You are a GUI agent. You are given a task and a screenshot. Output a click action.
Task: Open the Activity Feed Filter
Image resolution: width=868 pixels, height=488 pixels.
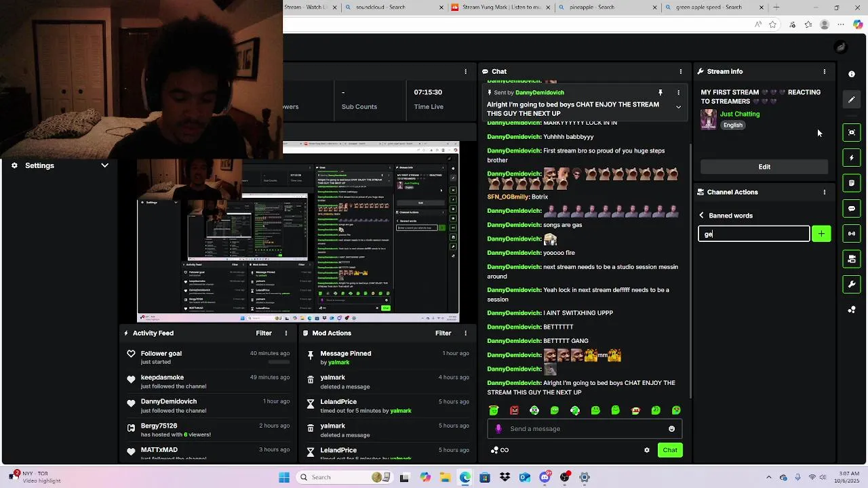click(x=264, y=333)
